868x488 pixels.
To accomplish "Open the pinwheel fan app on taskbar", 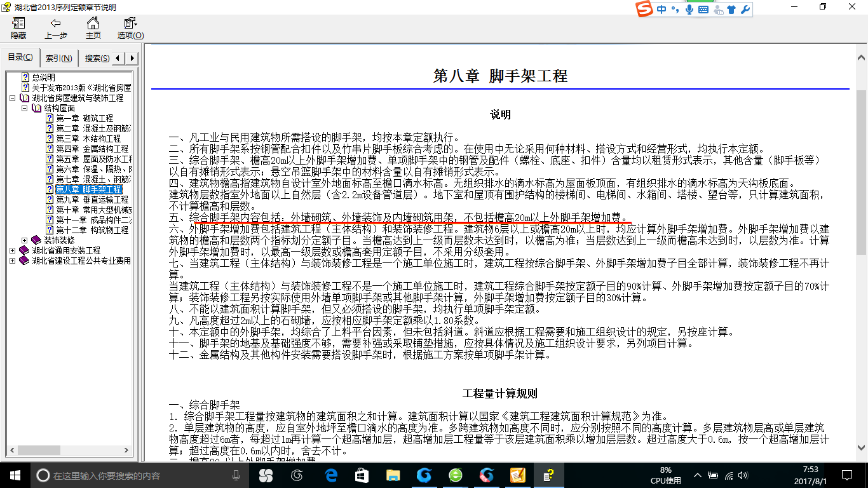I will 266,475.
